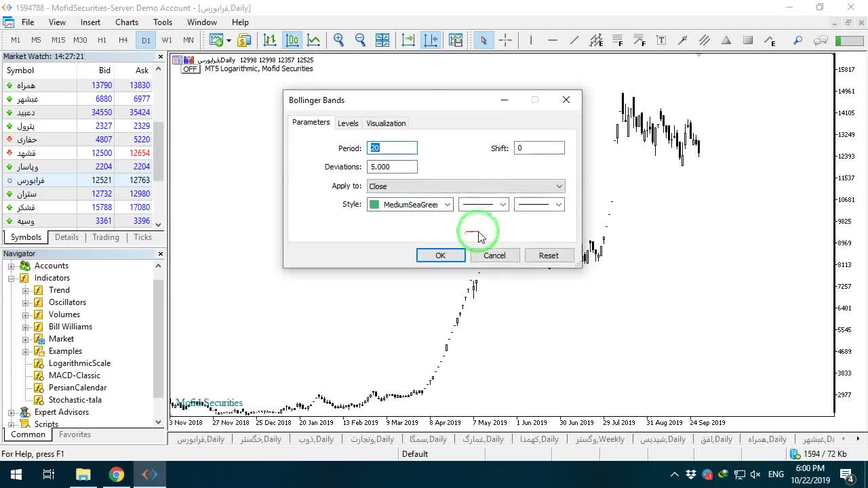Toggle the D1 timeframe button
This screenshot has width=868, height=488.
point(146,40)
